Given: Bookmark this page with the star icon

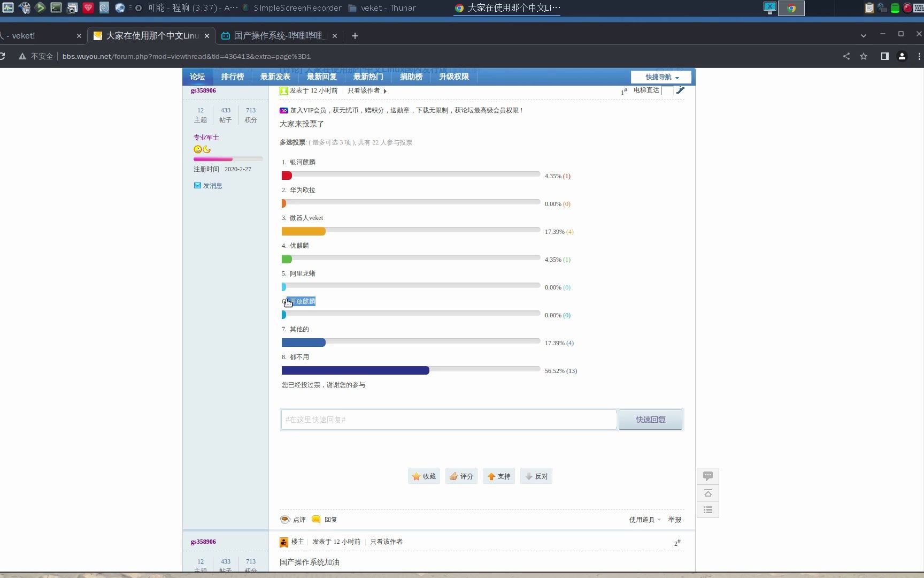Looking at the screenshot, I should [x=863, y=56].
